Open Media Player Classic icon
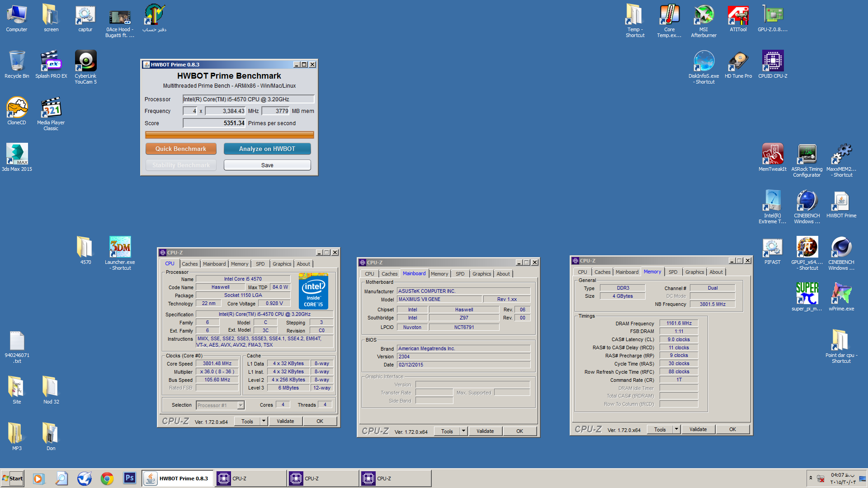 51,113
